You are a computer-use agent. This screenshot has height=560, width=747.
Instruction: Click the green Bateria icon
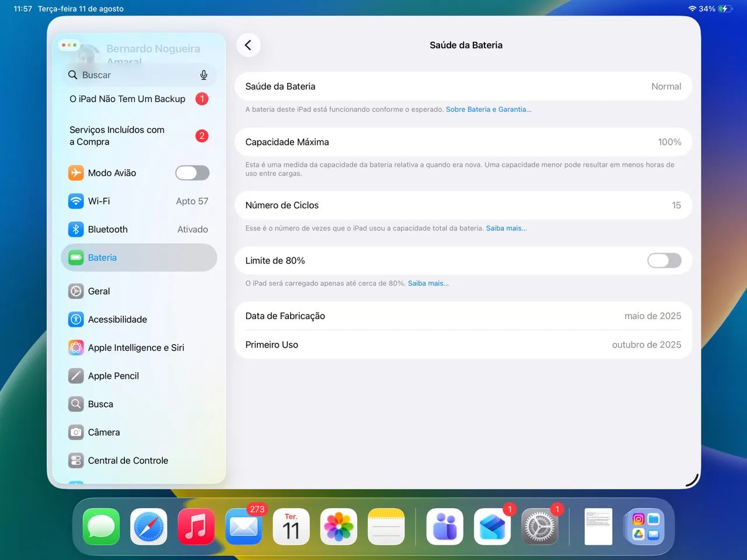click(x=76, y=257)
